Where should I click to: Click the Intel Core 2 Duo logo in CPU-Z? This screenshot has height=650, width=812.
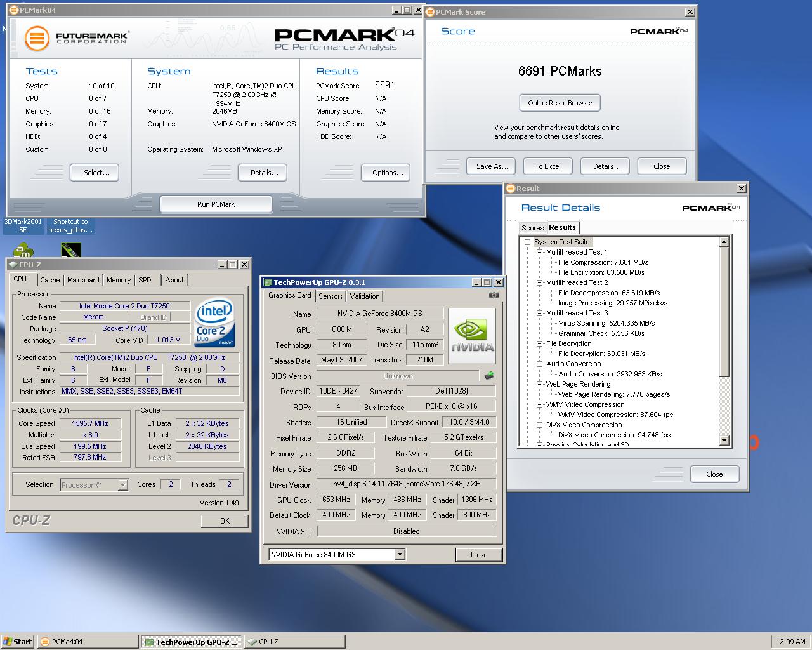(x=215, y=322)
